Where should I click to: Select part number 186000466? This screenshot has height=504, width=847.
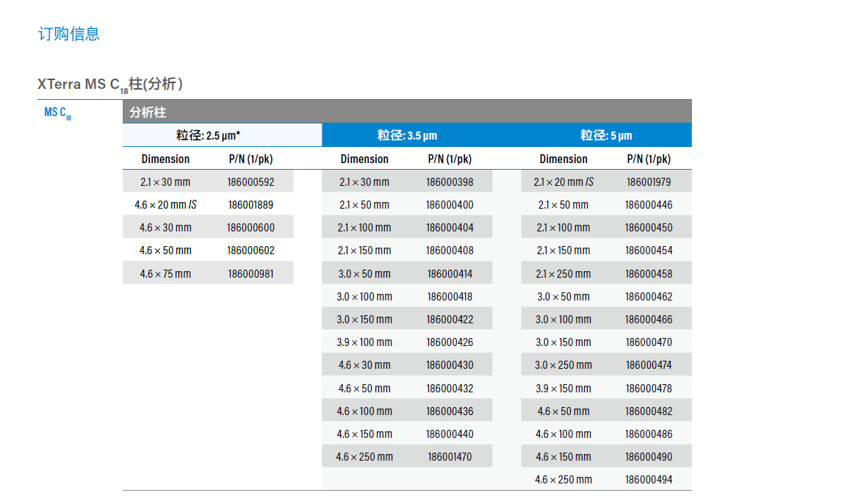click(x=649, y=320)
